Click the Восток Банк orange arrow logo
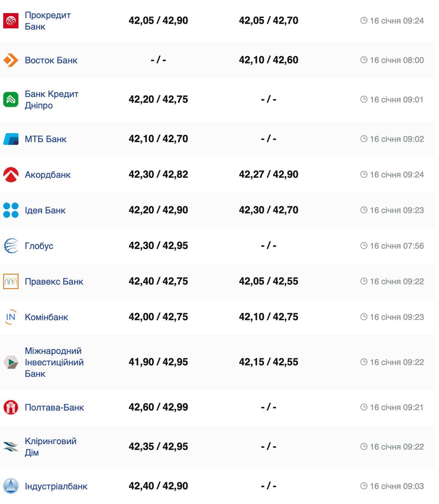 coord(11,60)
